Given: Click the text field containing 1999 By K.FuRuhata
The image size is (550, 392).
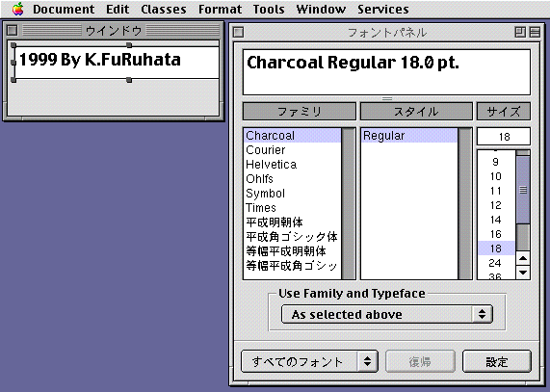Looking at the screenshot, I should (117, 63).
